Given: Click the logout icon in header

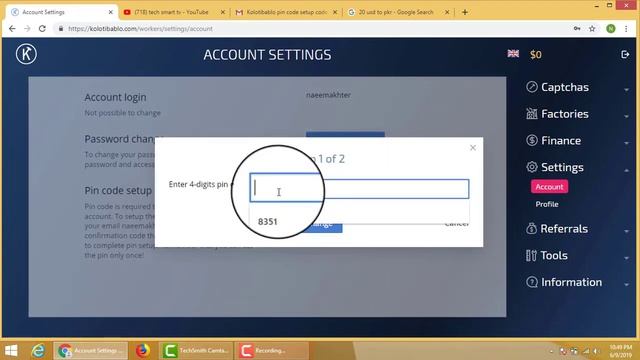Looking at the screenshot, I should coord(625,54).
